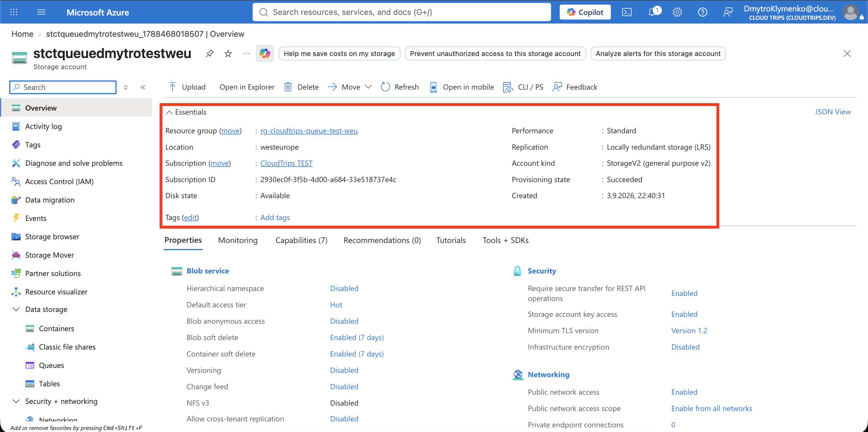The height and width of the screenshot is (432, 868).
Task: Select the Properties tab
Action: pos(183,240)
